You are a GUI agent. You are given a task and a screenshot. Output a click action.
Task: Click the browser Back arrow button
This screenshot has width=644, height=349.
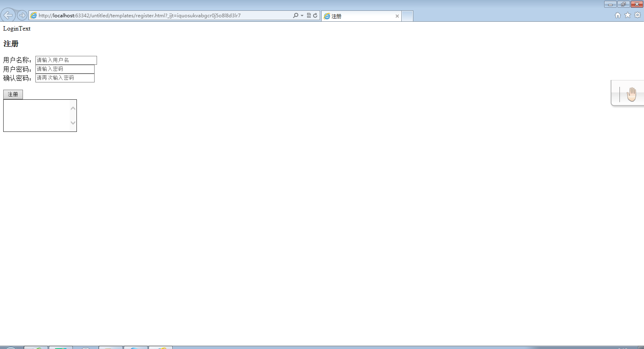click(x=8, y=15)
